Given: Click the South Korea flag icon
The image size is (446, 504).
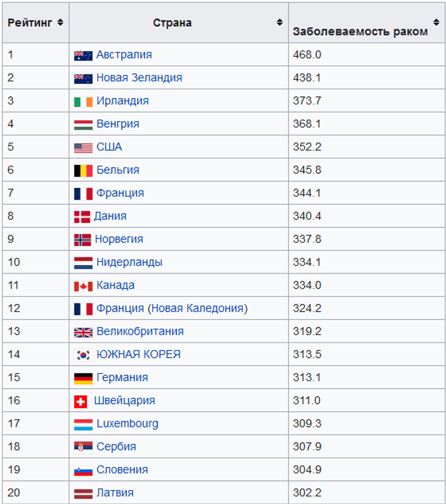Looking at the screenshot, I should point(83,355).
